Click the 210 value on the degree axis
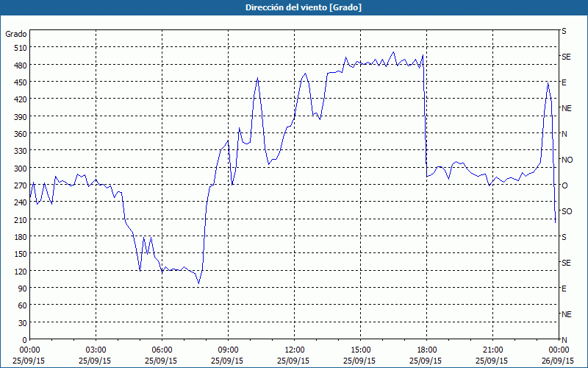Screen dimensions: 588x368 21,219
